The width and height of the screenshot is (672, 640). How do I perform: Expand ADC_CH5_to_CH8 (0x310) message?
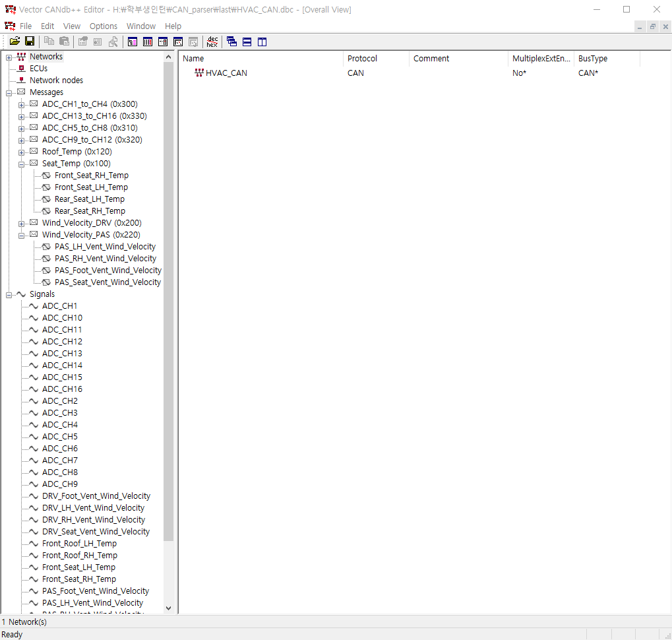[x=21, y=129]
